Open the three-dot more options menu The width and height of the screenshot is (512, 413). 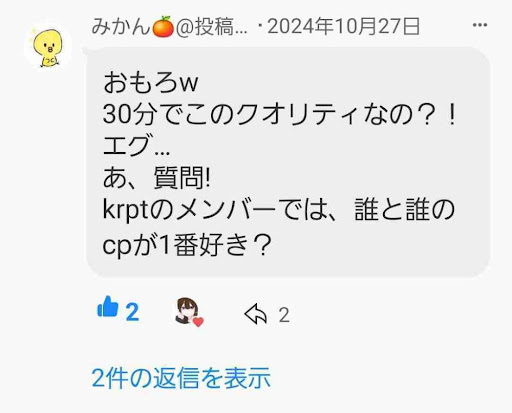pos(480,25)
